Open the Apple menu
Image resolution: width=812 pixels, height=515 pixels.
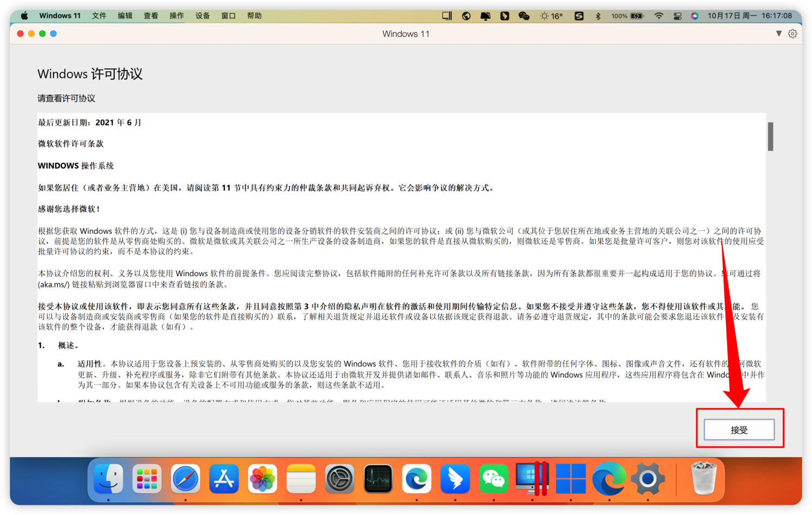pos(24,16)
